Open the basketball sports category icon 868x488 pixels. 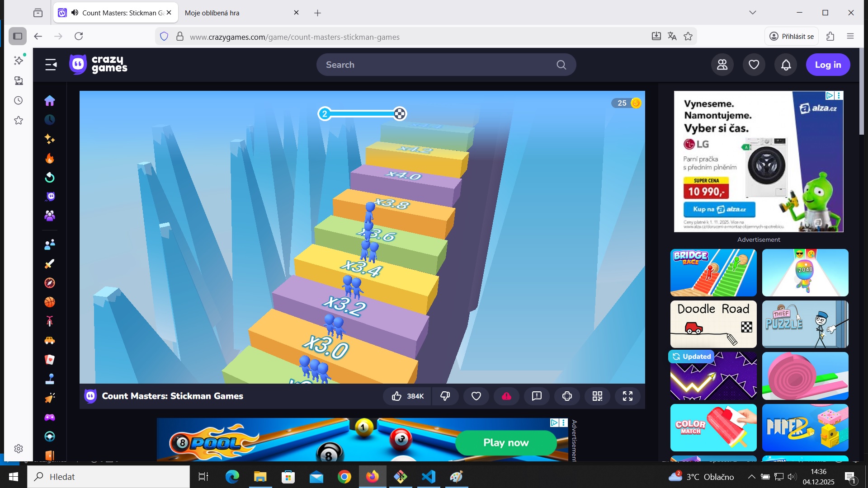tap(50, 302)
